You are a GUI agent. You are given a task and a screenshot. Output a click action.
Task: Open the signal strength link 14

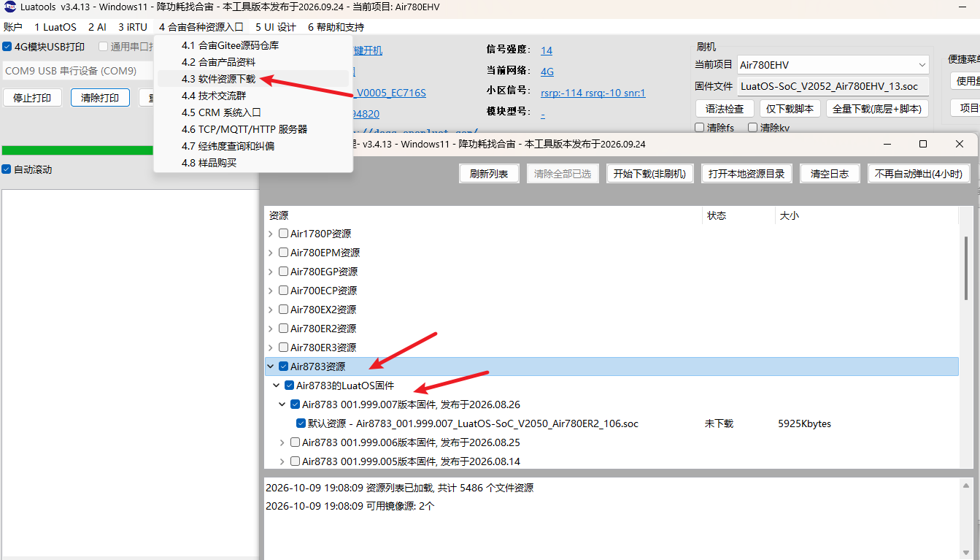pos(547,50)
